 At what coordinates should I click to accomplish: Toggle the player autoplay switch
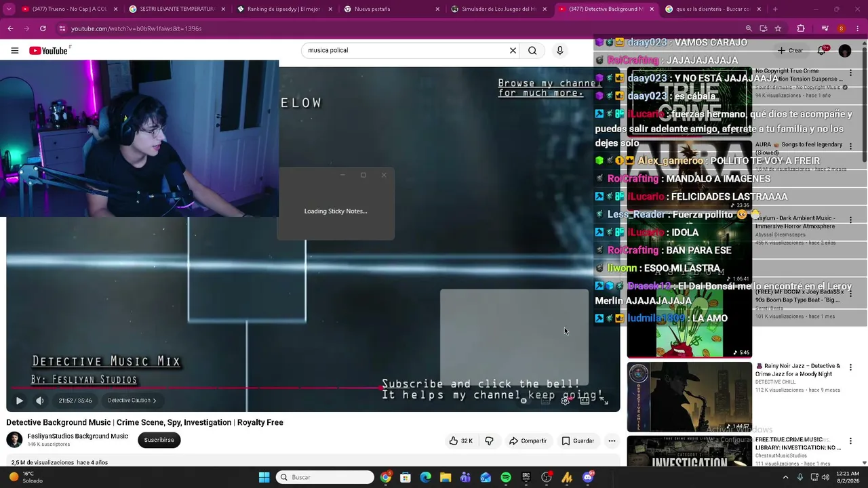(524, 401)
